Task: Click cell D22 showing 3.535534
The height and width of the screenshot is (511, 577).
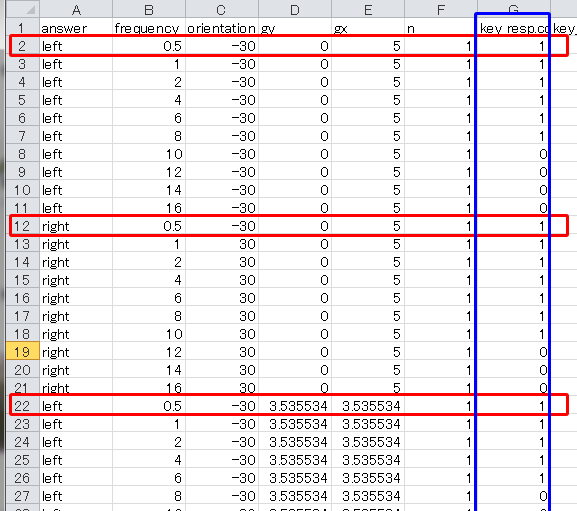Action: (295, 406)
